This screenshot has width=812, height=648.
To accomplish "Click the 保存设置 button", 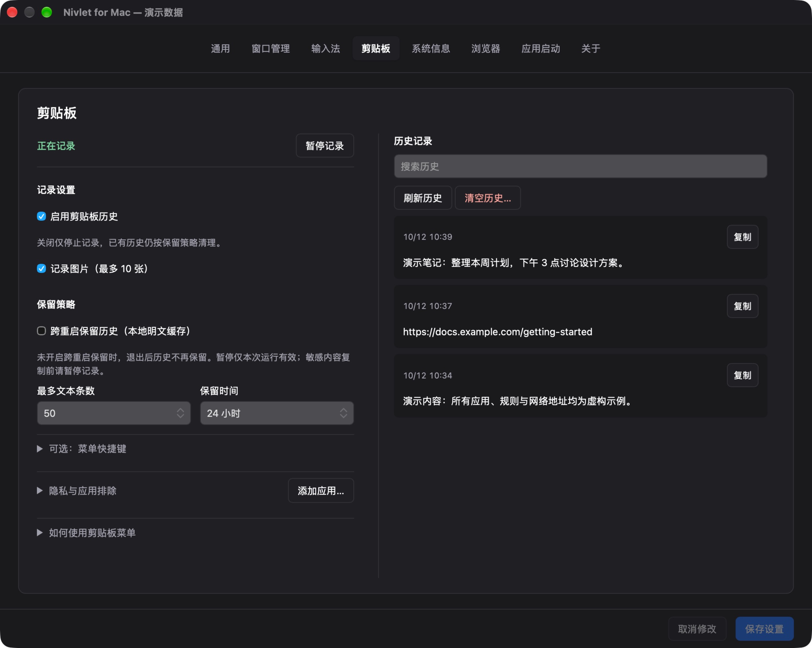I will [764, 629].
